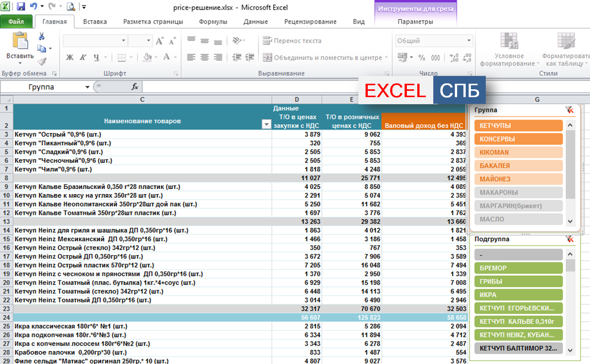Image resolution: width=590 pixels, height=364 pixels.
Task: Click the Cut scissors icon
Action: [x=42, y=36]
